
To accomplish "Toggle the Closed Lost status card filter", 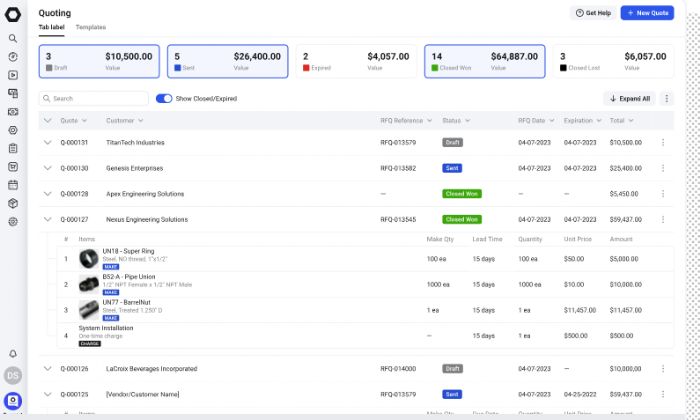I will (x=613, y=61).
